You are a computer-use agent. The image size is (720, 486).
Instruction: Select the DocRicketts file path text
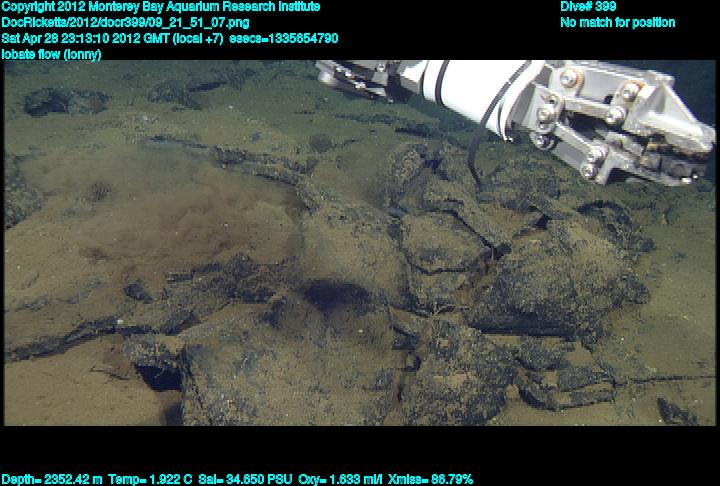point(125,23)
